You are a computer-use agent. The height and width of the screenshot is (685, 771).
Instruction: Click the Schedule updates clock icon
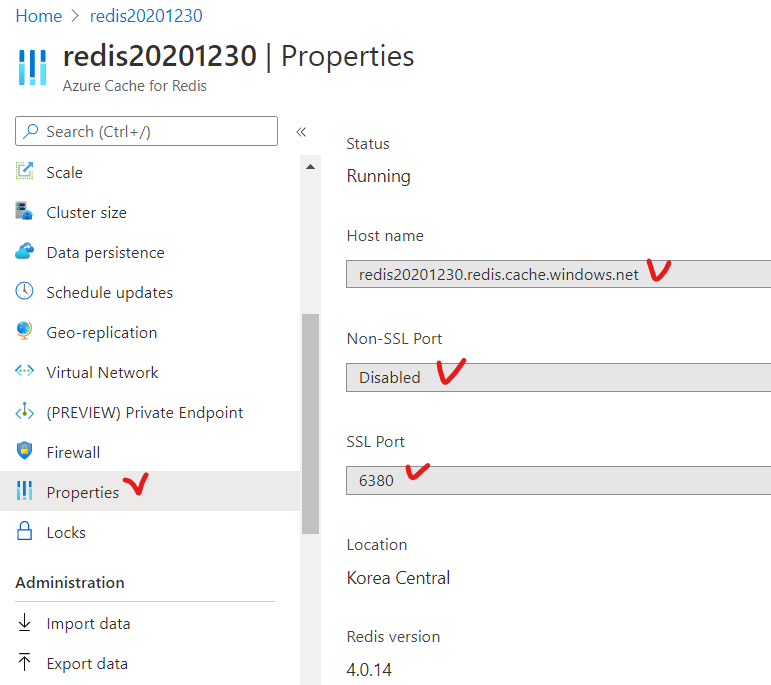click(25, 292)
